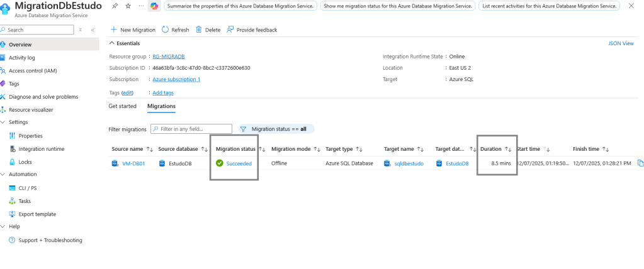Viewport: 644px width, 269px height.
Task: Open Resource visualizer in sidebar
Action: pos(31,110)
